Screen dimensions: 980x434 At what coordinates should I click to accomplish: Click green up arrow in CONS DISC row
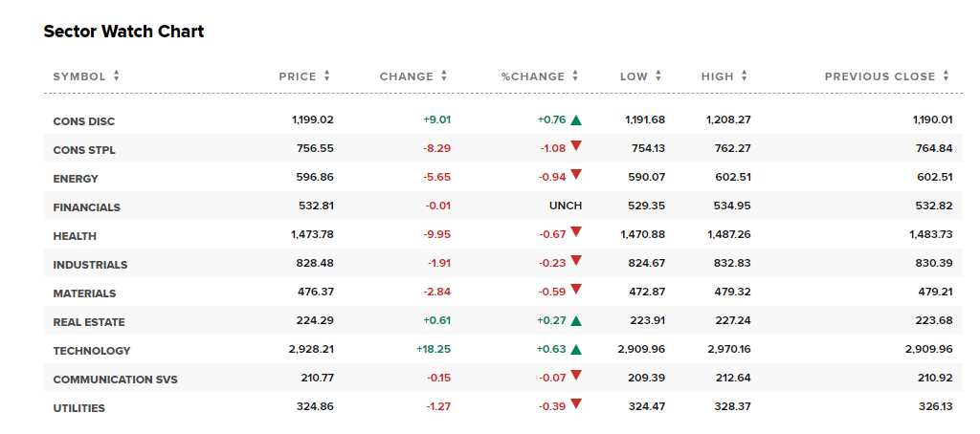point(576,120)
